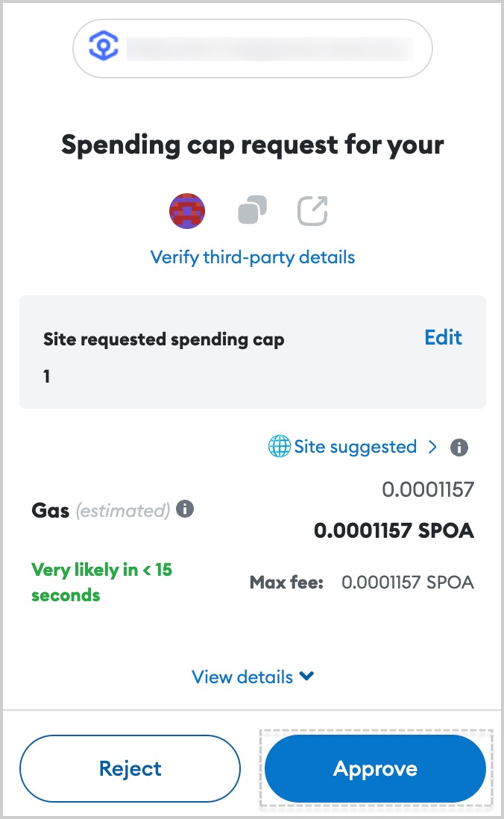Copy the contract address with copy icon
Image resolution: width=504 pixels, height=819 pixels.
pyautogui.click(x=252, y=210)
